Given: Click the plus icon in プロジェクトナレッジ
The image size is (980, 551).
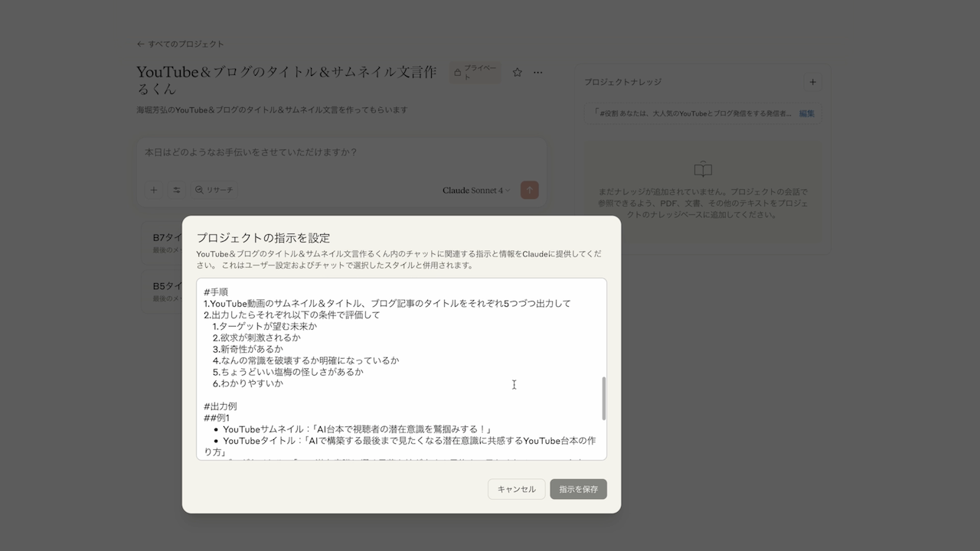Looking at the screenshot, I should click(812, 82).
